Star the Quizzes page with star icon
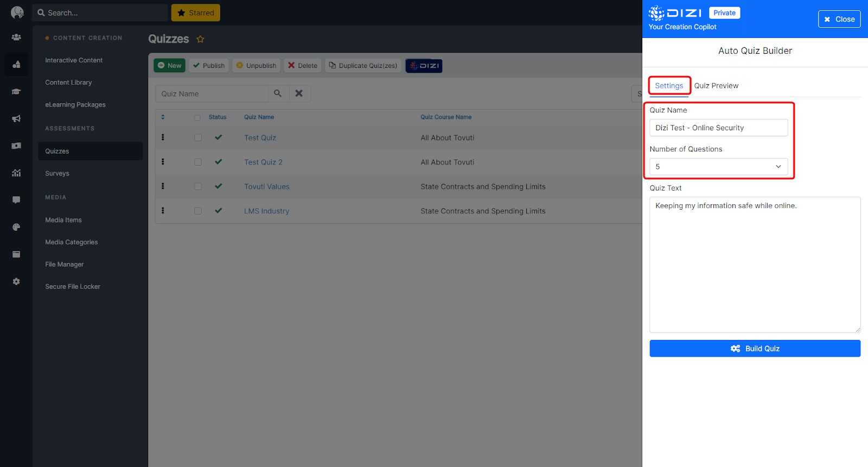This screenshot has height=467, width=868. 200,39
